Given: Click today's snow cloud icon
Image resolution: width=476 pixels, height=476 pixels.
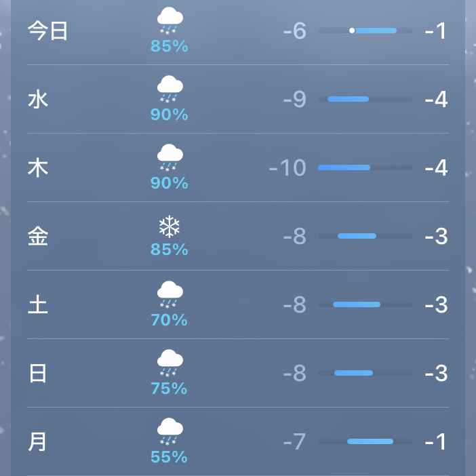Looking at the screenshot, I should 170,20.
